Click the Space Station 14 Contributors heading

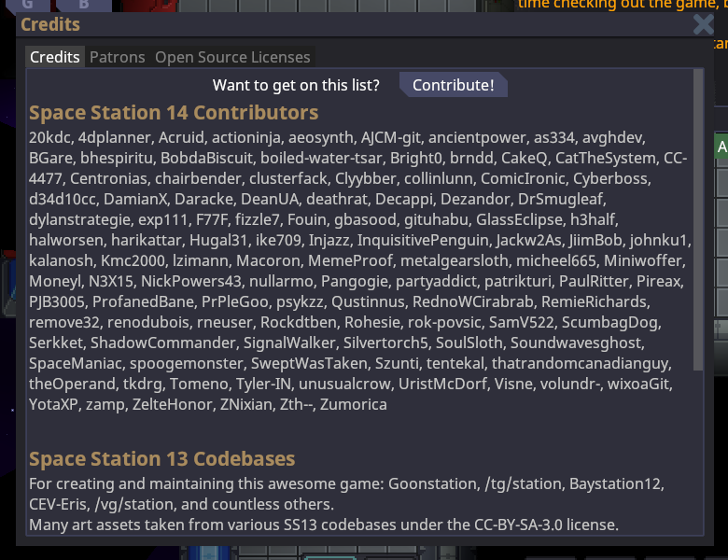174,113
